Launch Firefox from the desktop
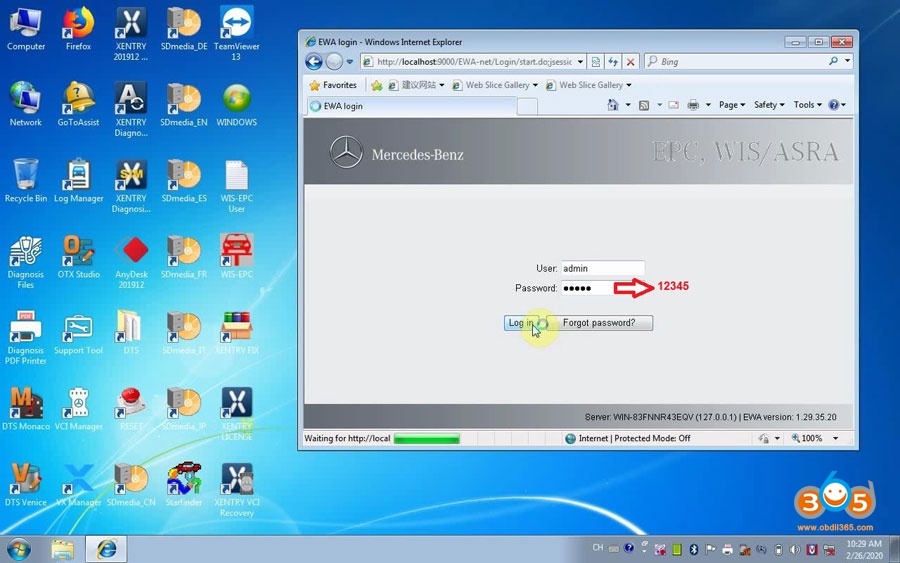Screen dimensions: 900x563 pos(78,29)
